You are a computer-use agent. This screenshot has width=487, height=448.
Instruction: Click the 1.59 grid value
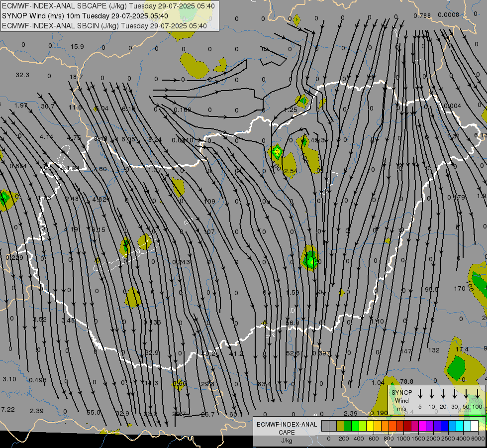coord(292,293)
